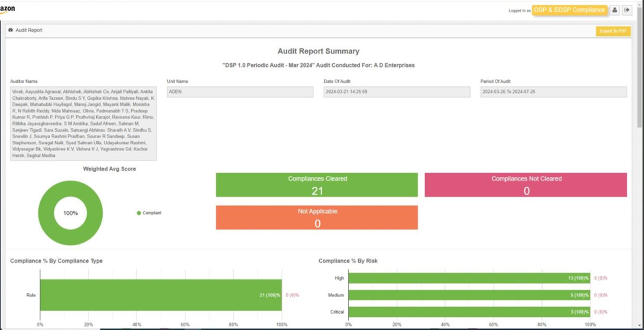The width and height of the screenshot is (644, 330).
Task: Select the Compliances Not Cleared card
Action: (x=526, y=185)
